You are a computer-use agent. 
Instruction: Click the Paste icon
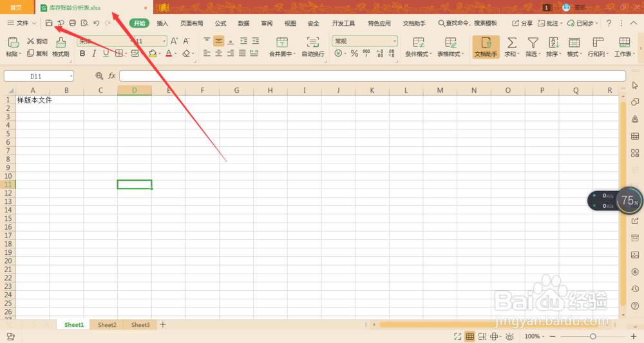(x=13, y=42)
